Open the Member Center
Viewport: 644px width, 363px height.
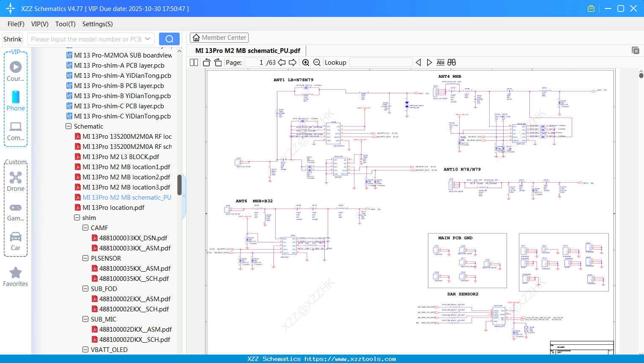[219, 37]
